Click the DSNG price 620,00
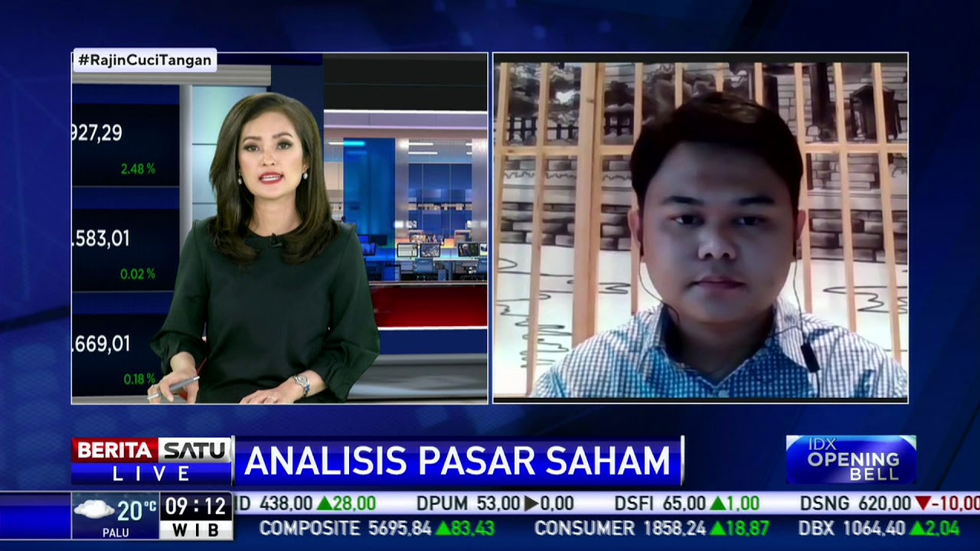980x551 pixels. pos(884,504)
